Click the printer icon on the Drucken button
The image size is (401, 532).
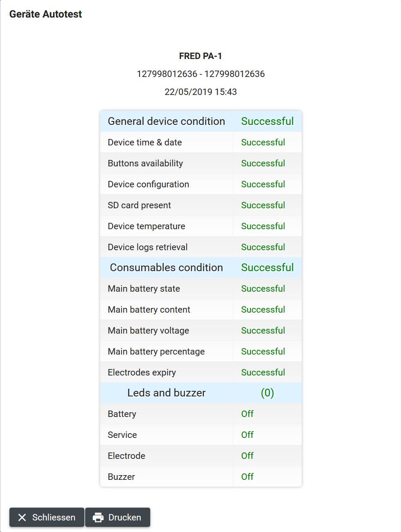click(x=98, y=517)
